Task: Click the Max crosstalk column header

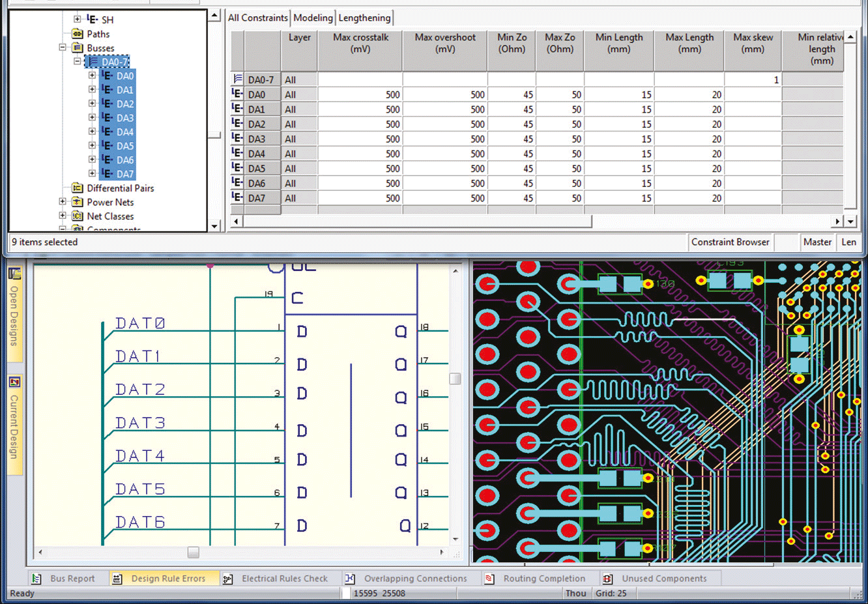Action: point(360,50)
